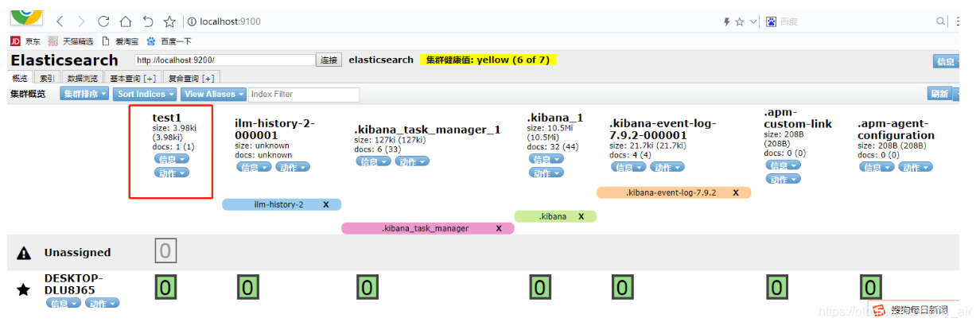The width and height of the screenshot is (980, 326).
Task: Open the browser home page icon
Action: [126, 21]
